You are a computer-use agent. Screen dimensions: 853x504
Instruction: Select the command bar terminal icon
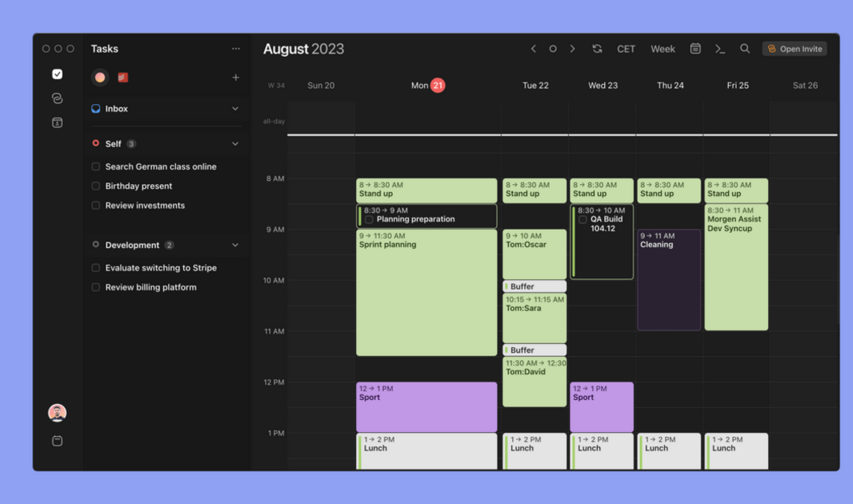(x=719, y=48)
